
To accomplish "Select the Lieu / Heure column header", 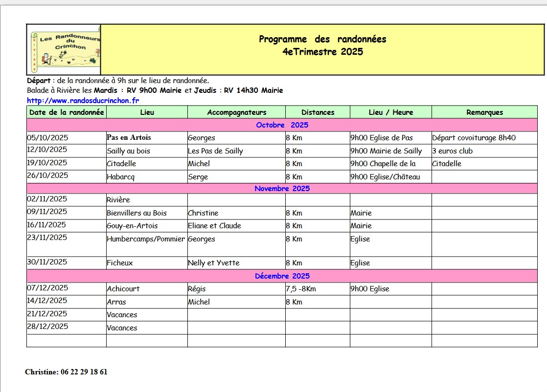I will click(390, 112).
